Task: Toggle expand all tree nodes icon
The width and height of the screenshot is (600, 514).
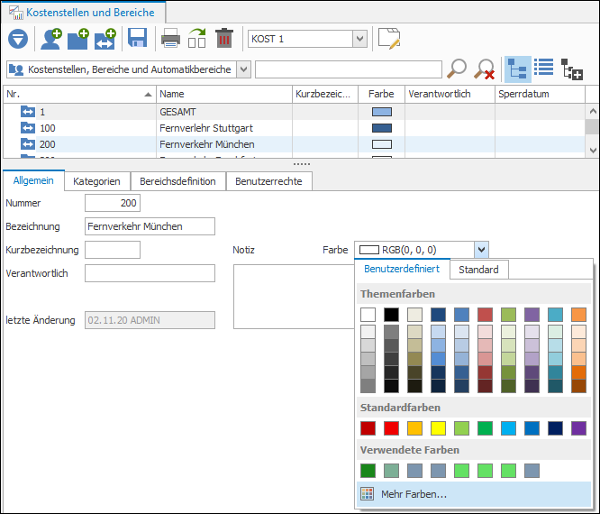Action: click(x=572, y=69)
